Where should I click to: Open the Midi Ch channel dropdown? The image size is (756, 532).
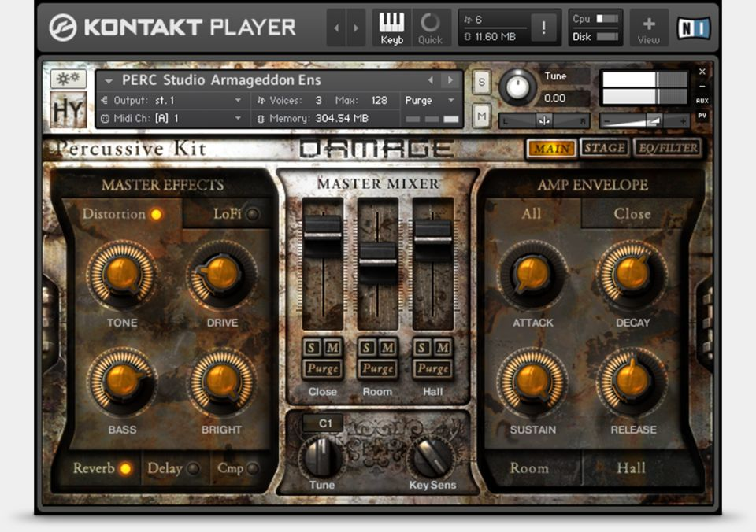click(238, 118)
